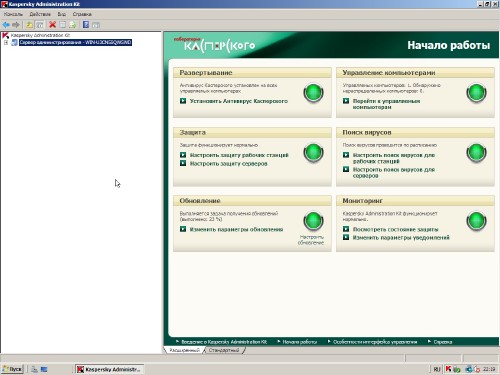Open the Справка menu
The height and width of the screenshot is (375, 500).
(82, 14)
